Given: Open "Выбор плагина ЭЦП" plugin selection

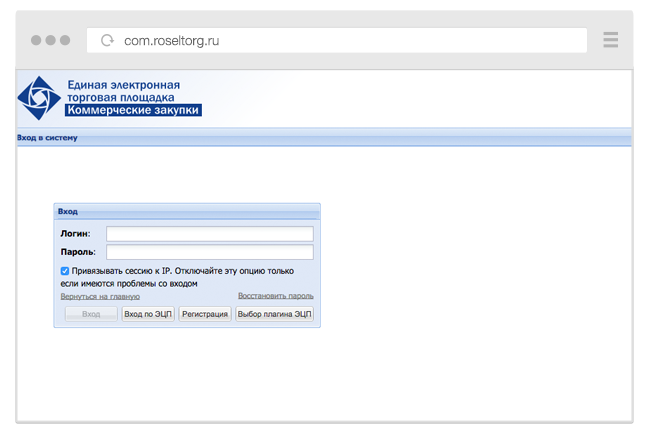Looking at the screenshot, I should (x=274, y=314).
